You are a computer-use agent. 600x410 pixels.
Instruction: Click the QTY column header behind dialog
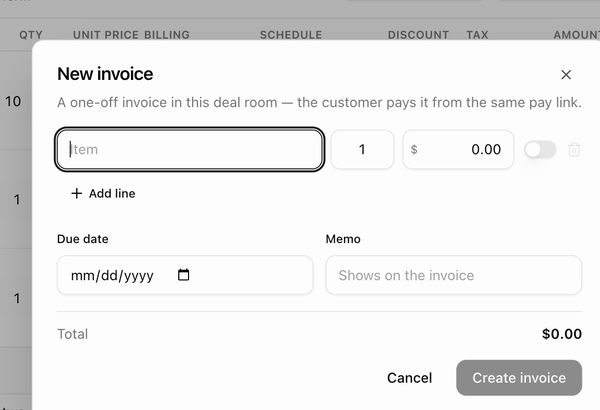31,35
